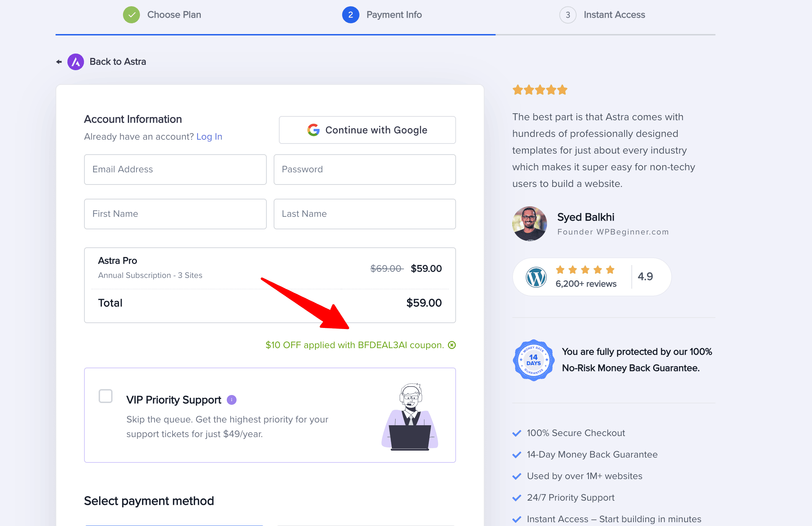Click the "VIP Priority Support" heading
The image size is (812, 526).
pyautogui.click(x=174, y=400)
